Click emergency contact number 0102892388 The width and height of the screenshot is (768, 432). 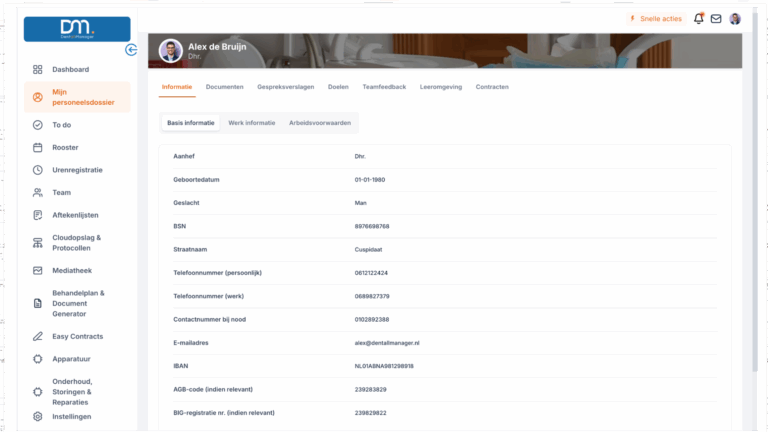pyautogui.click(x=372, y=319)
